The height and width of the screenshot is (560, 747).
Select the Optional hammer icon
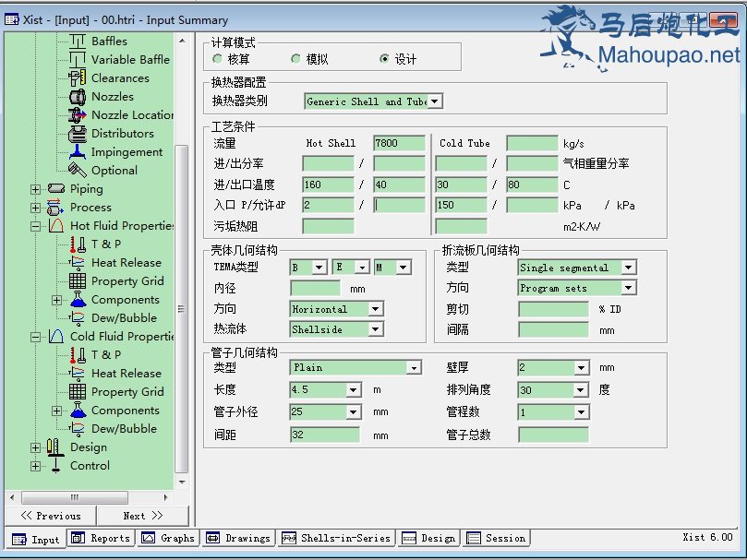(x=77, y=171)
